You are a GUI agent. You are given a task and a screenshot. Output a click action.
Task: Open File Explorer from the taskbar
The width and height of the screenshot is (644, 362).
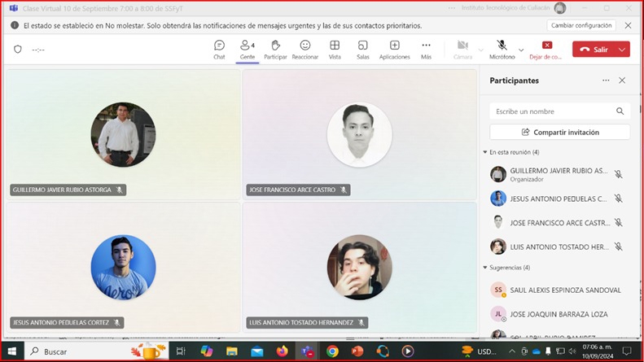tap(232, 351)
